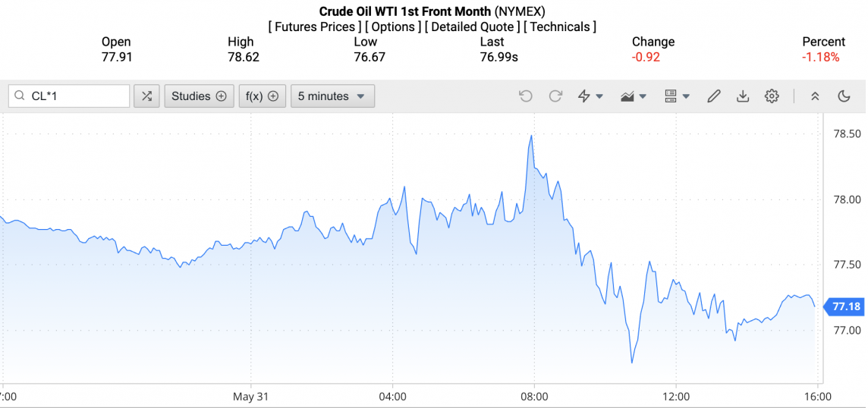View the Technicals link
The image size is (868, 408).
click(x=560, y=27)
